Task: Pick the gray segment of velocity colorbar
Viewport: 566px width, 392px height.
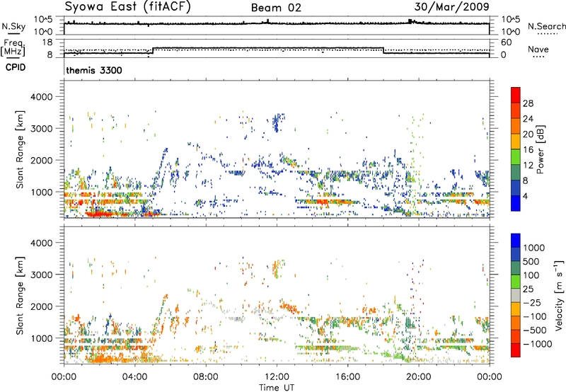Action: (x=516, y=296)
